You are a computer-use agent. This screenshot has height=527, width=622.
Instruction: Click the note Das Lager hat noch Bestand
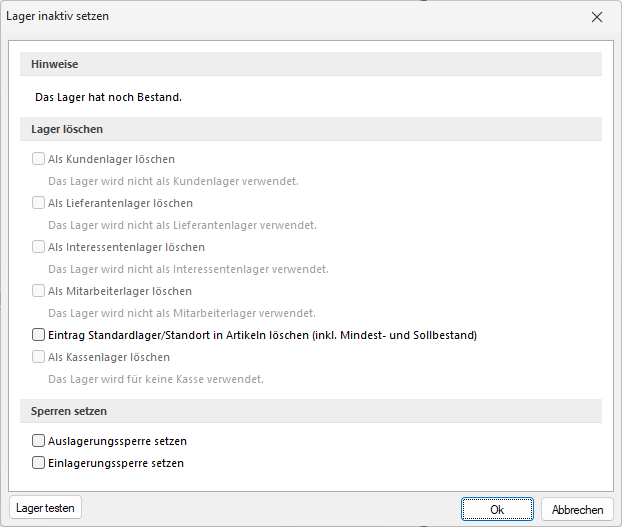click(108, 97)
